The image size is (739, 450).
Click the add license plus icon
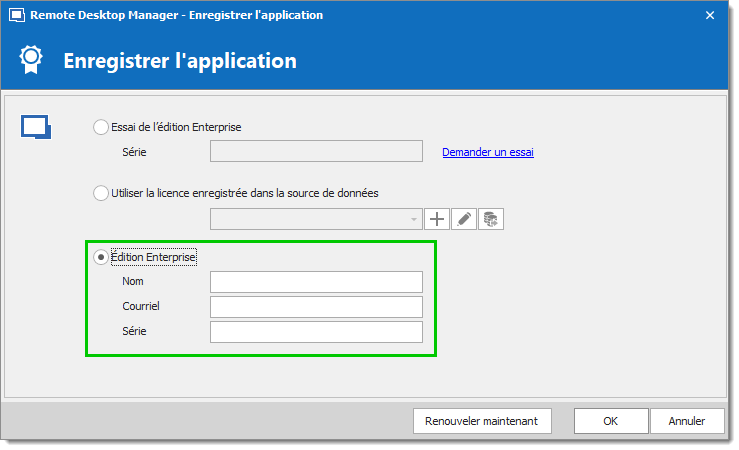coord(438,219)
